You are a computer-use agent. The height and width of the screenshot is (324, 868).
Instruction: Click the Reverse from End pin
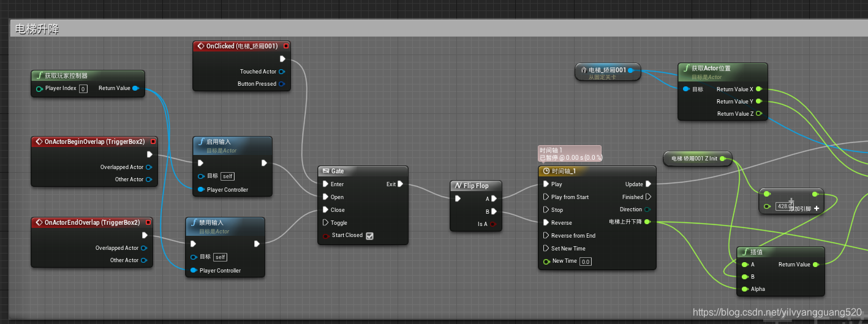[546, 236]
